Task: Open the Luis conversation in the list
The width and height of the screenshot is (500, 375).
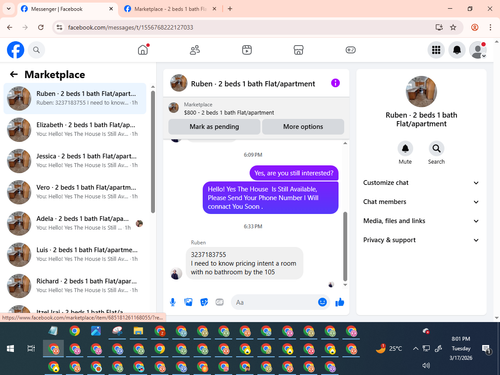Action: (75, 254)
